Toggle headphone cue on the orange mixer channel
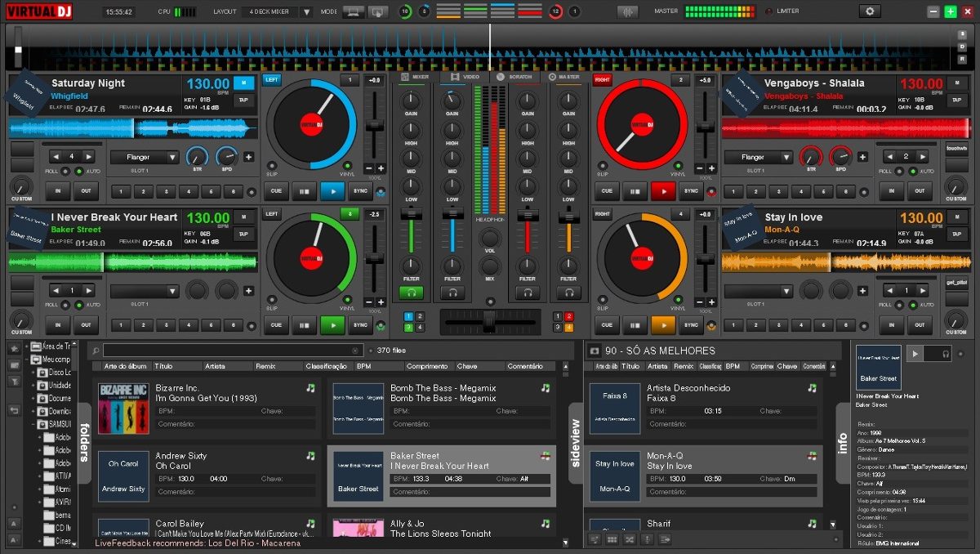Image resolution: width=980 pixels, height=554 pixels. (x=568, y=293)
